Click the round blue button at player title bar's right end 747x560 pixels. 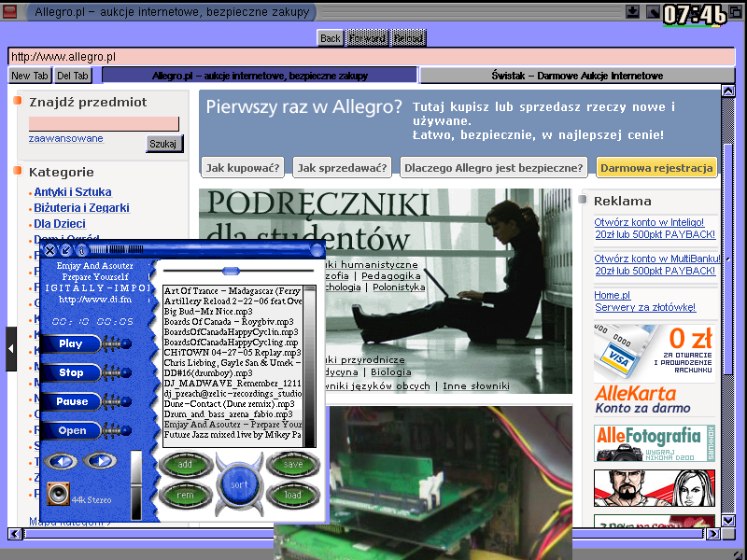pyautogui.click(x=317, y=250)
